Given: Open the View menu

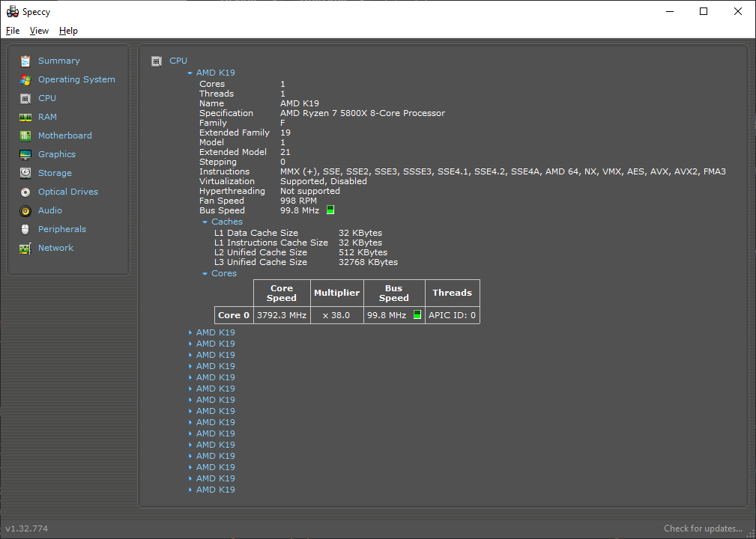Looking at the screenshot, I should [39, 31].
